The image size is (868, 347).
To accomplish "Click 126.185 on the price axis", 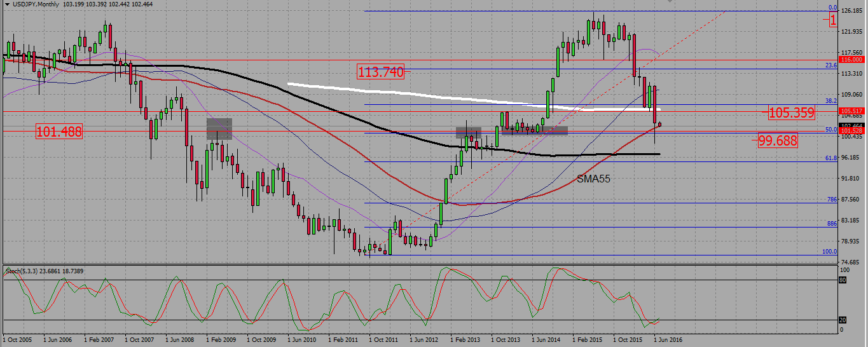I will pyautogui.click(x=851, y=11).
